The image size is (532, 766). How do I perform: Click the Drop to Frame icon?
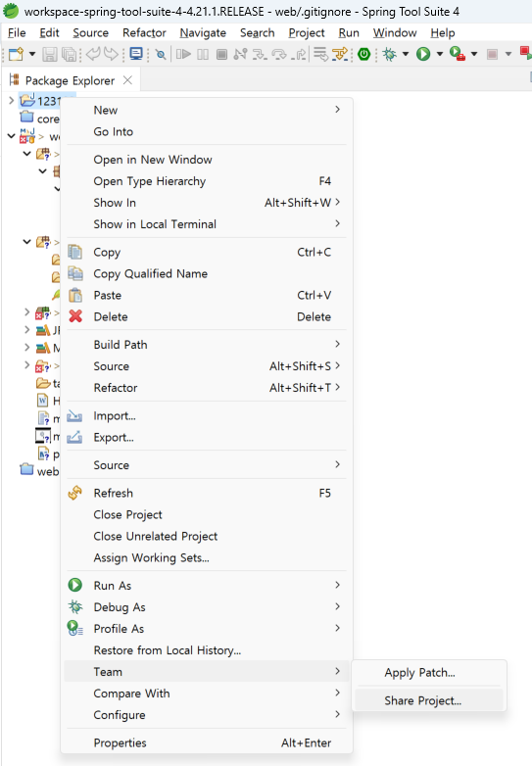pyautogui.click(x=321, y=54)
